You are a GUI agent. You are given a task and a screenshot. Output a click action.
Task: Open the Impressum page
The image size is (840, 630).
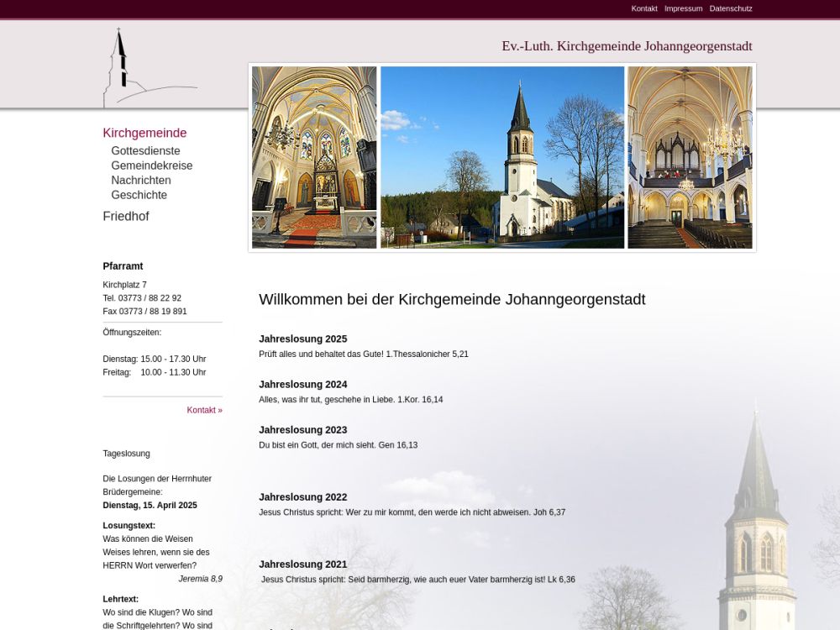683,8
